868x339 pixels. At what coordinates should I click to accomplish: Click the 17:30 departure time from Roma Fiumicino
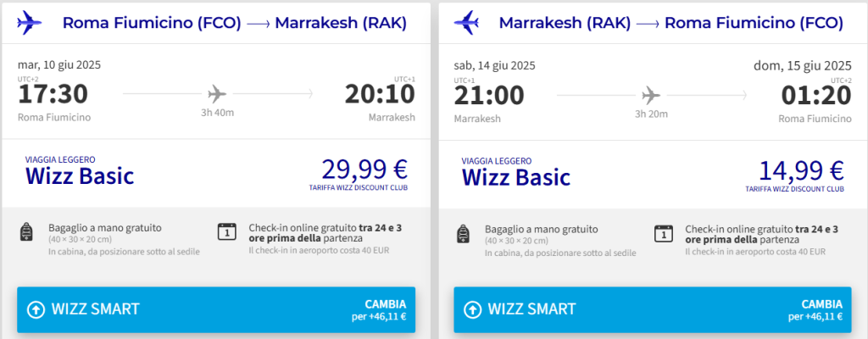(x=53, y=95)
